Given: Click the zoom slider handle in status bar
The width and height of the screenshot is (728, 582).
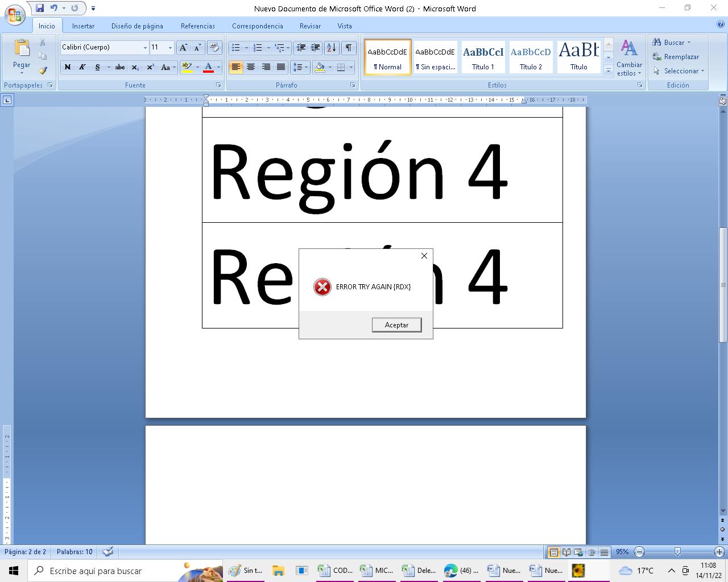Looking at the screenshot, I should coord(677,552).
